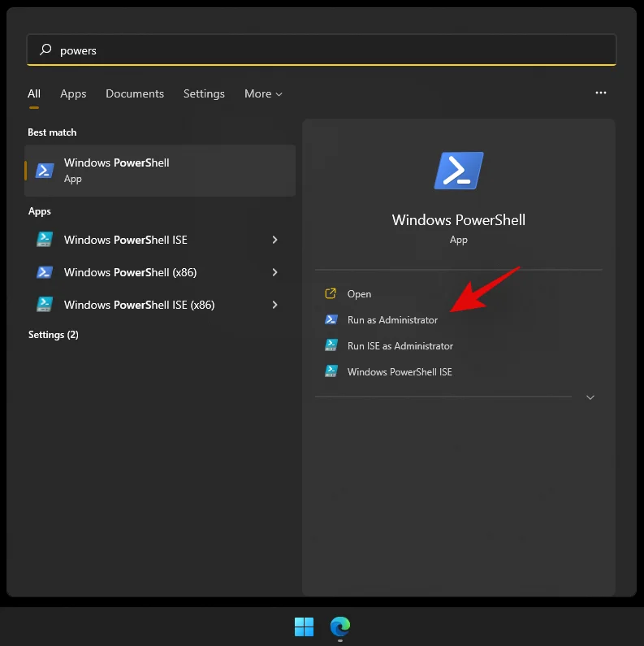The width and height of the screenshot is (644, 646).
Task: Select Windows PowerShell (x86) result
Action: (160, 272)
